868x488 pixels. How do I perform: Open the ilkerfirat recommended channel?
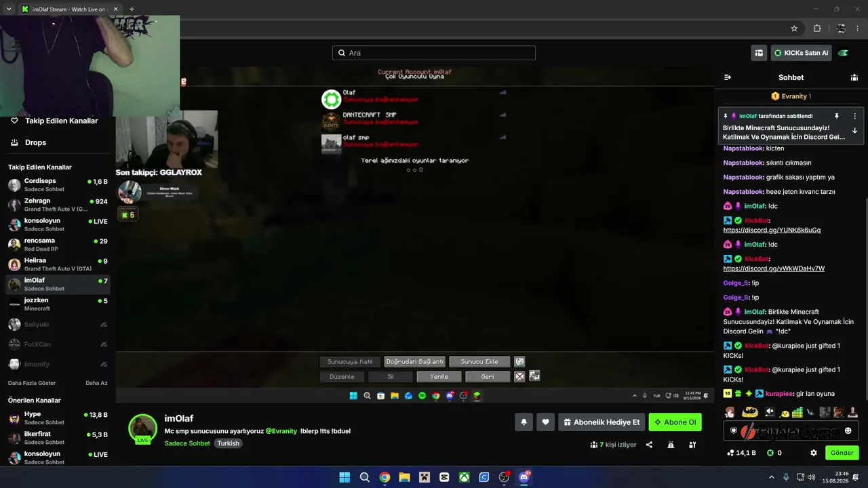58,438
